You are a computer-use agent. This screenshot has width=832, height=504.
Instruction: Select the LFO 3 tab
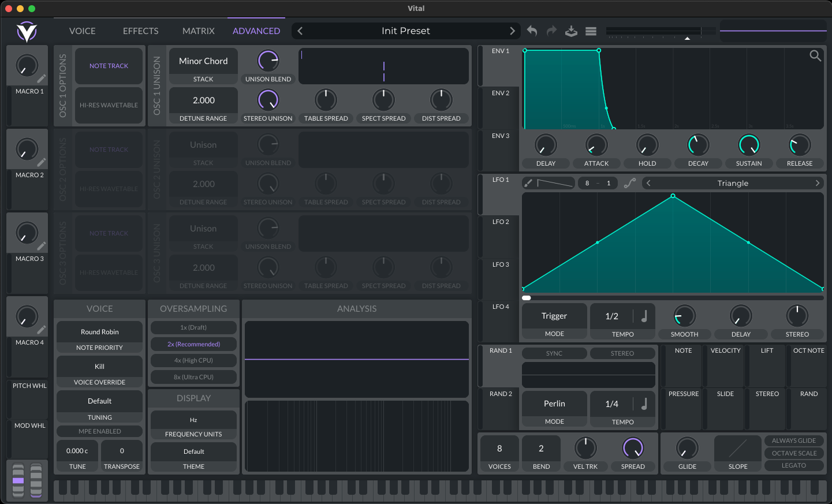point(500,265)
